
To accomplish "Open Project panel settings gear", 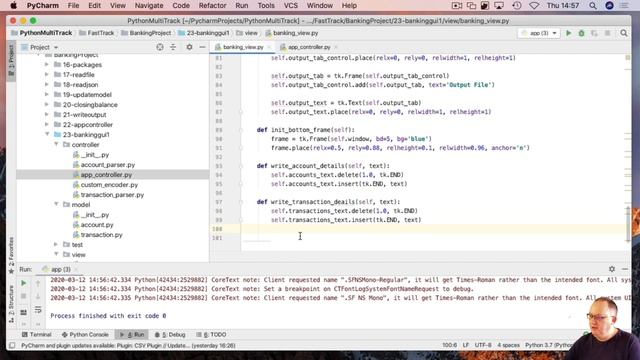I will (189, 47).
